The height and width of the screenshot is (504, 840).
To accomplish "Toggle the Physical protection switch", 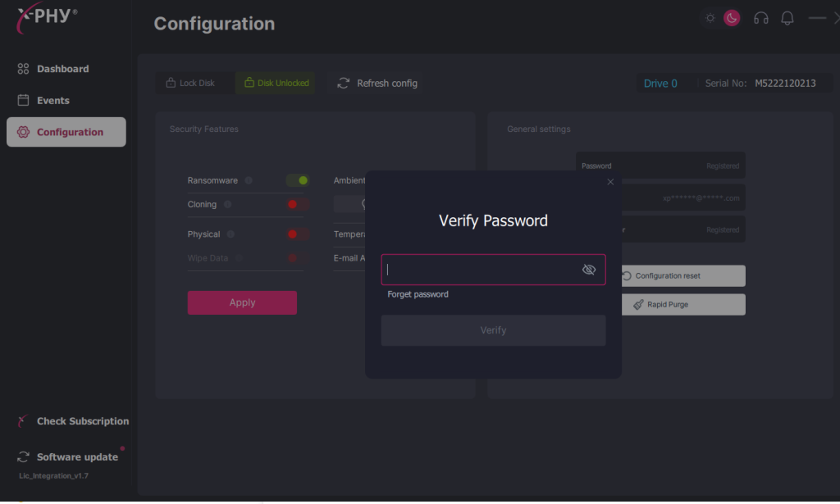I will tap(297, 234).
